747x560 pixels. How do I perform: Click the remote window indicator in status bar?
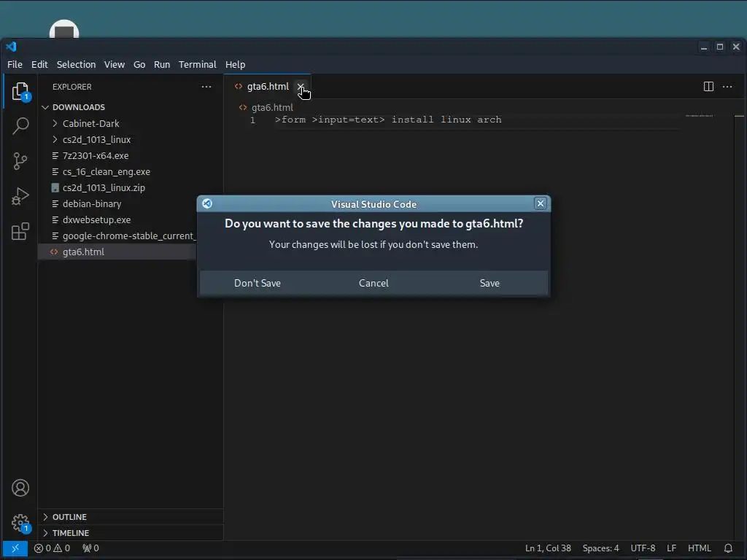pyautogui.click(x=15, y=548)
